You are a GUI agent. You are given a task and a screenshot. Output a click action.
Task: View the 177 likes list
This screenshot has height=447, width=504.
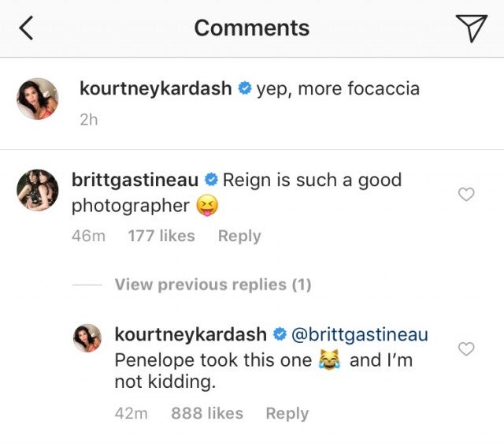pos(161,236)
